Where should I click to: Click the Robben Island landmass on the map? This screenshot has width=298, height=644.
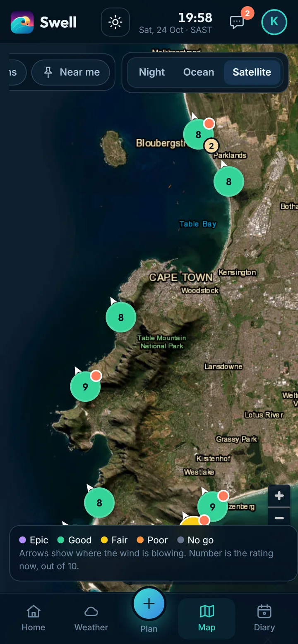pos(113,148)
